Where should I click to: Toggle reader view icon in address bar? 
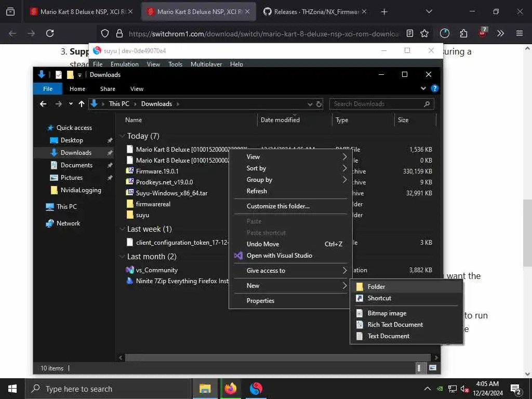tap(410, 33)
